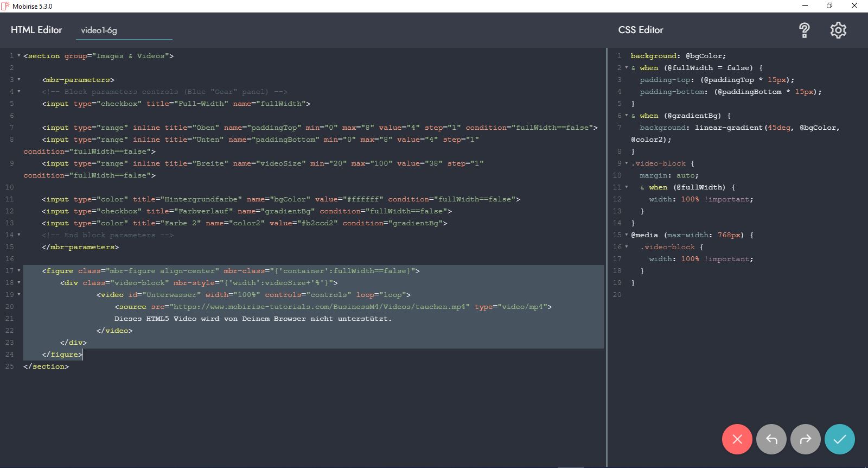Collapse the video tag at line 19
This screenshot has width=868, height=468.
(19, 295)
